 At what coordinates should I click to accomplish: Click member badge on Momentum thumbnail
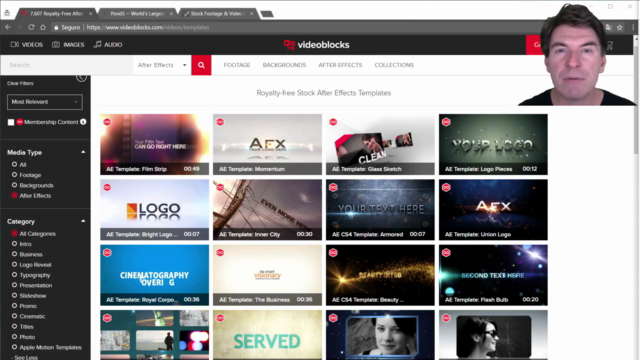coord(220,122)
